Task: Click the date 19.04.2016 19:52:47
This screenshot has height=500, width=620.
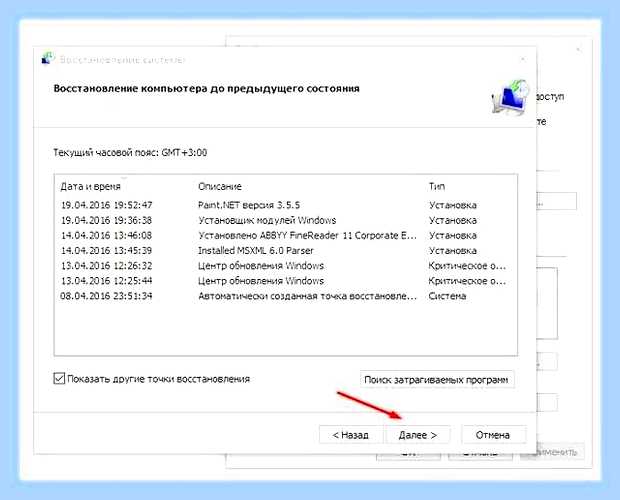Action: [106, 205]
